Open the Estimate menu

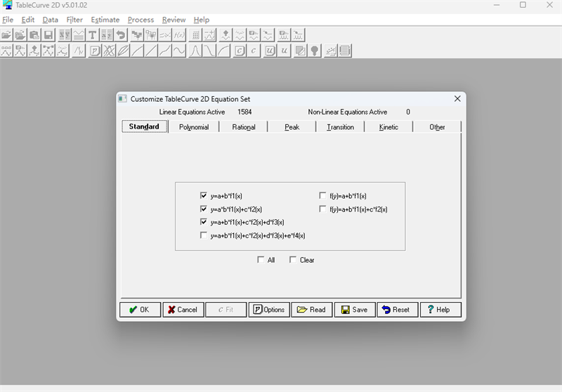105,20
